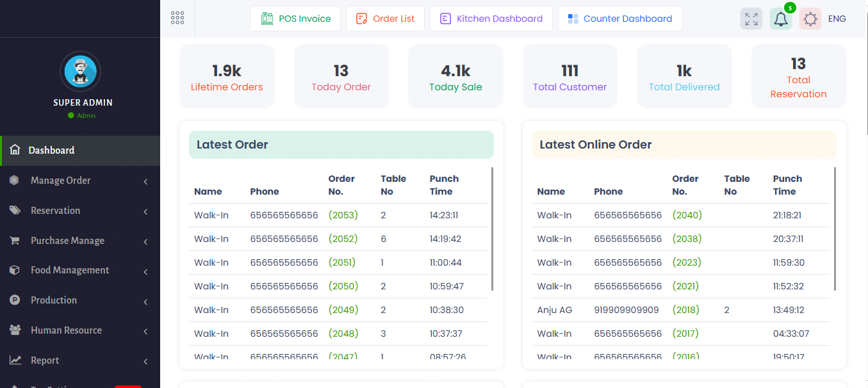Image resolution: width=868 pixels, height=388 pixels.
Task: Click the Latest Order table scrollbar
Action: pyautogui.click(x=492, y=229)
